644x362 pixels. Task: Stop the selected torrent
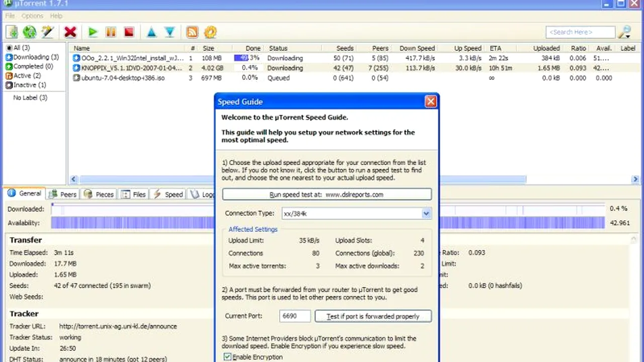(x=128, y=32)
